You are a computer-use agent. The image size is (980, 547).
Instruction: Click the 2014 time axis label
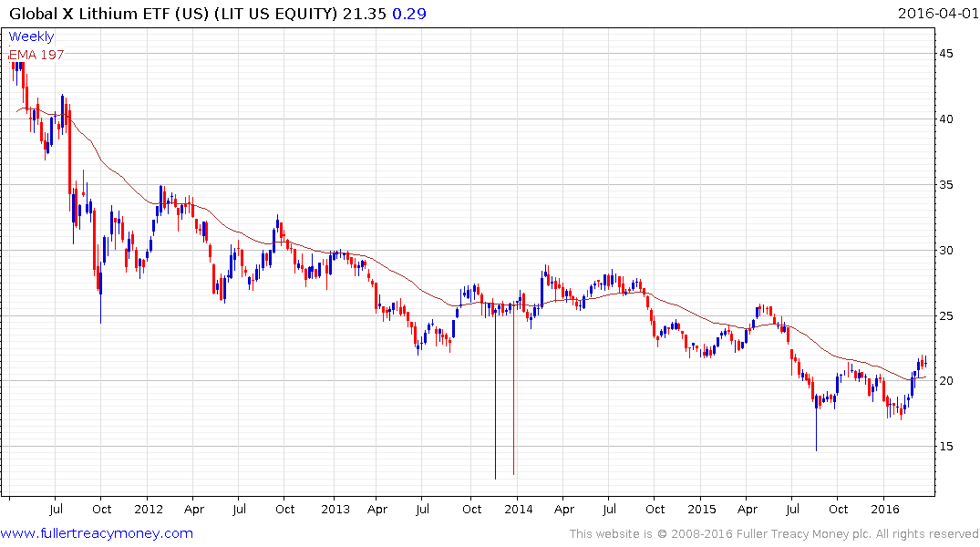(x=518, y=510)
